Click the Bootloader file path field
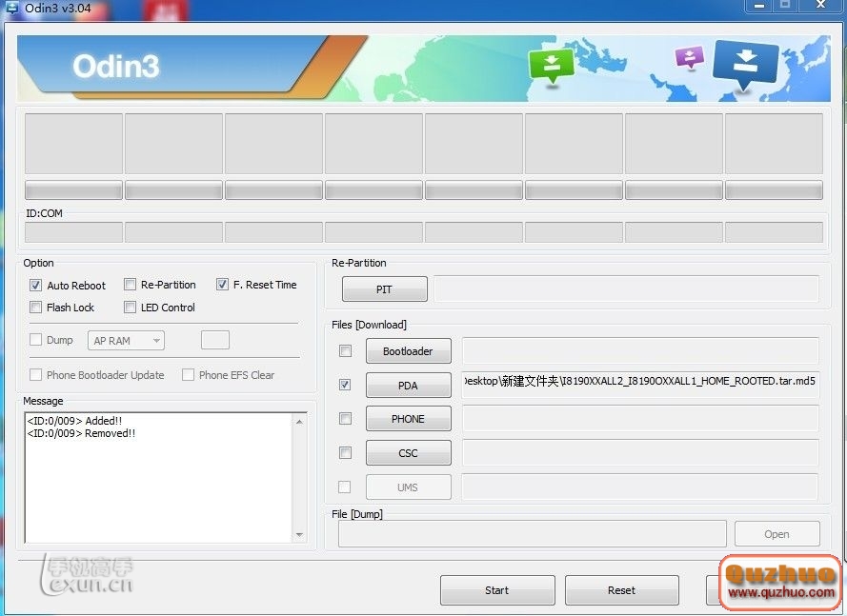This screenshot has height=616, width=847. [640, 351]
